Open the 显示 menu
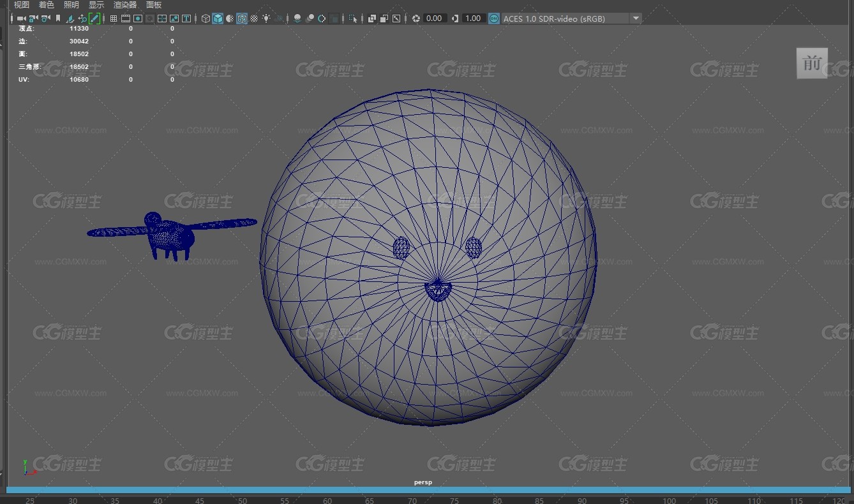Image resolution: width=854 pixels, height=504 pixels. [x=96, y=5]
